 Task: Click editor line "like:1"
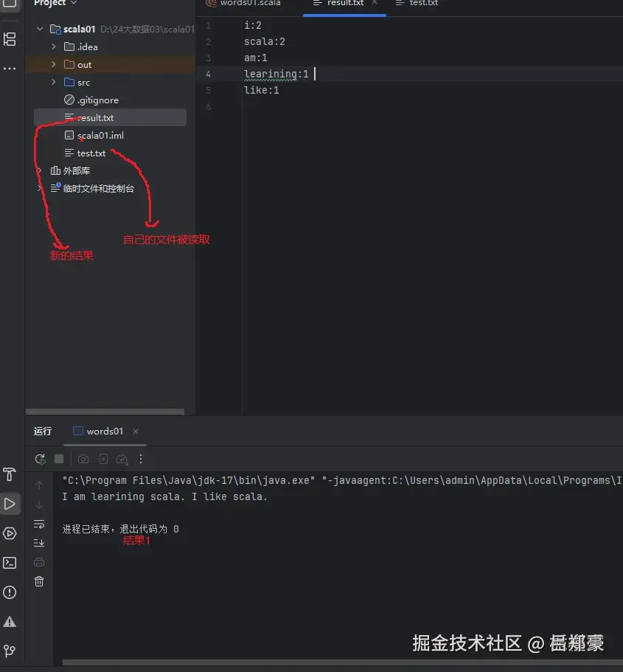262,90
